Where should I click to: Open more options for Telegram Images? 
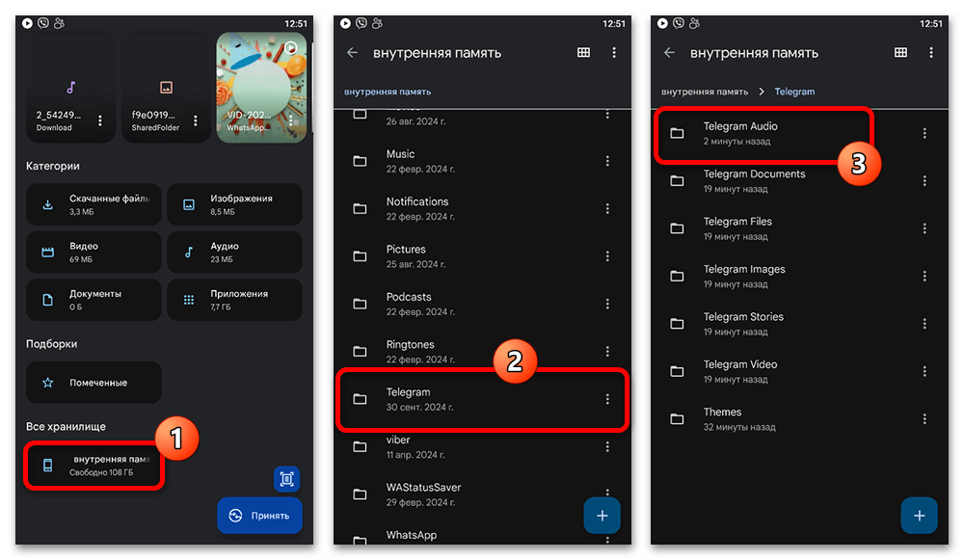point(924,276)
